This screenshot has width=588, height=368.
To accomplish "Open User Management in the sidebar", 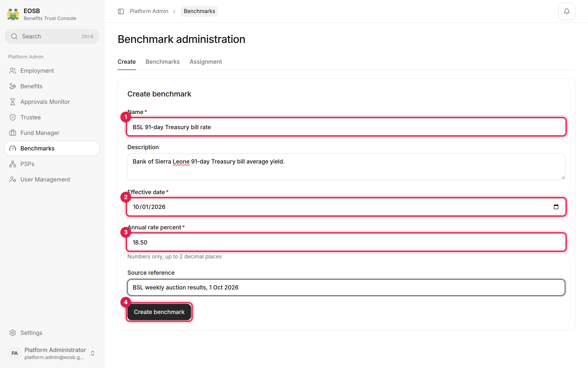I will [x=52, y=180].
